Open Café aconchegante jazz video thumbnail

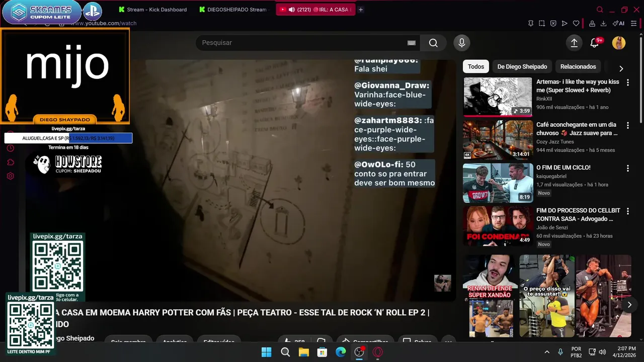click(498, 140)
